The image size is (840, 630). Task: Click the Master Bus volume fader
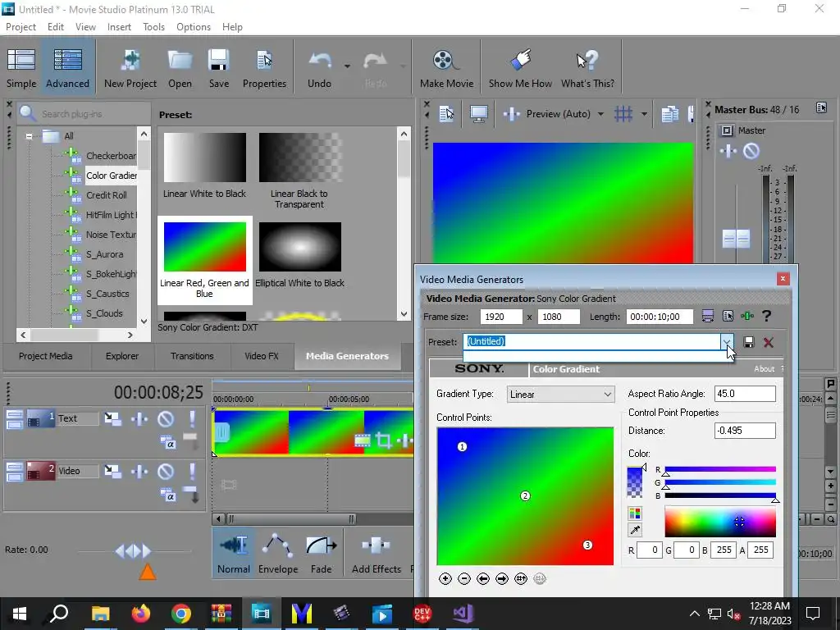[736, 239]
